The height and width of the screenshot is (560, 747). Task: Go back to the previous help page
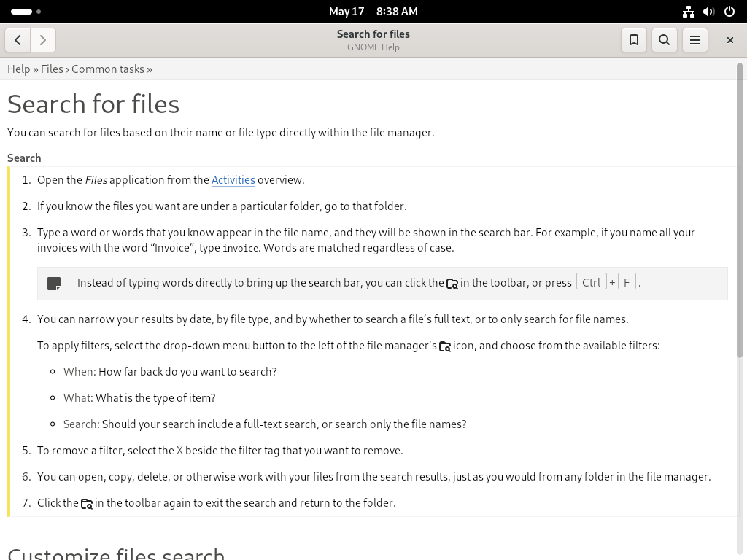18,40
